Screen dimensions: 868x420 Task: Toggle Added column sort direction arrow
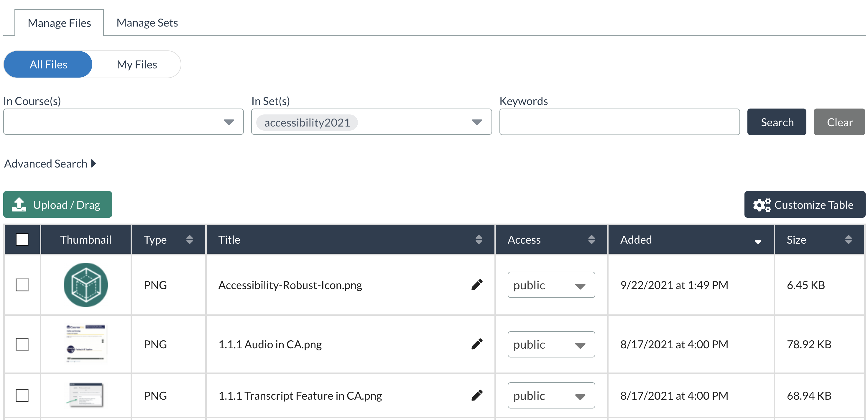point(758,242)
